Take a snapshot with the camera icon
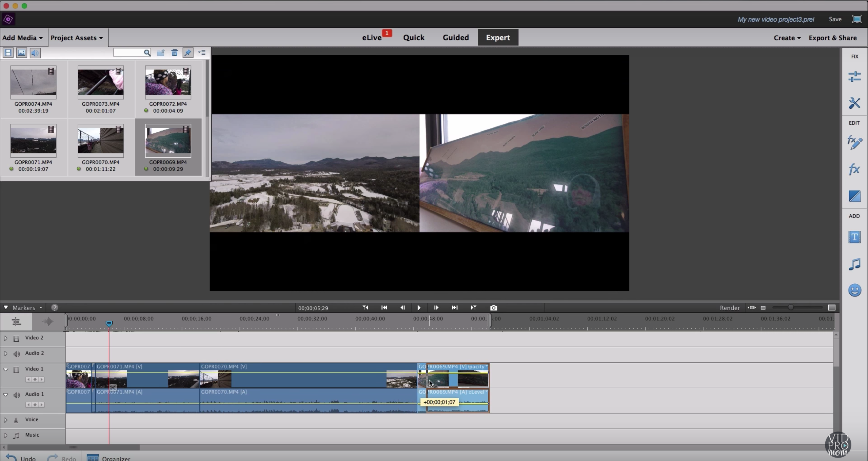Screen dimensions: 868x461 pyautogui.click(x=493, y=308)
